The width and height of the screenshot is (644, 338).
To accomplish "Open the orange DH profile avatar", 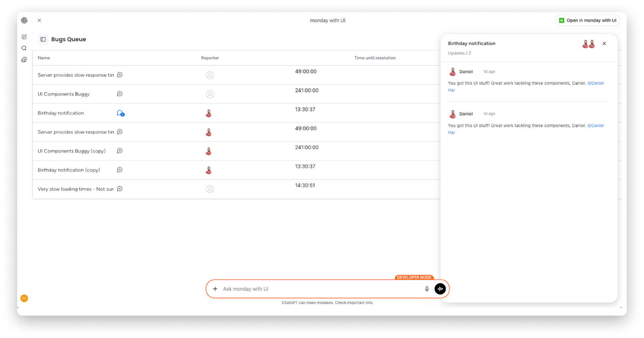I will 24,298.
